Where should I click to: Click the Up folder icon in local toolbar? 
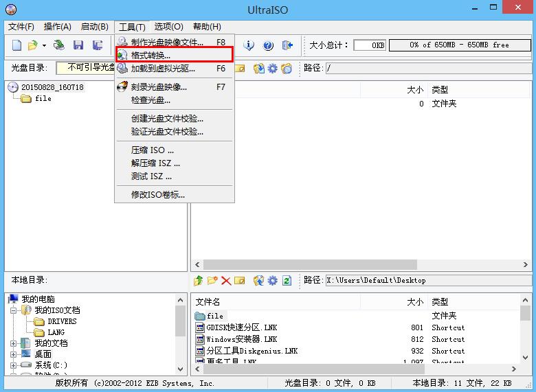199,281
